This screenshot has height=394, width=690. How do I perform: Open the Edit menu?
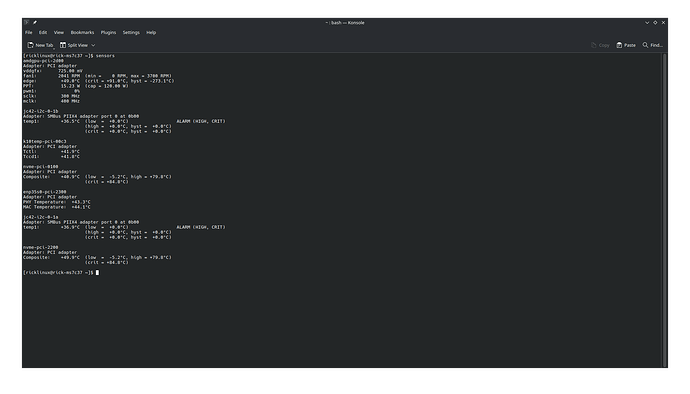point(43,33)
